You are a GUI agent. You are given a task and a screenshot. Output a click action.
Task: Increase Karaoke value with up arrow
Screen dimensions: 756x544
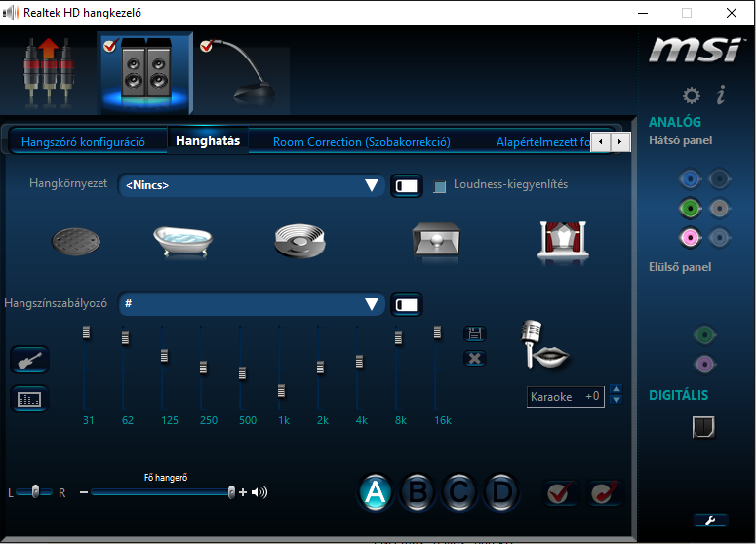(617, 389)
